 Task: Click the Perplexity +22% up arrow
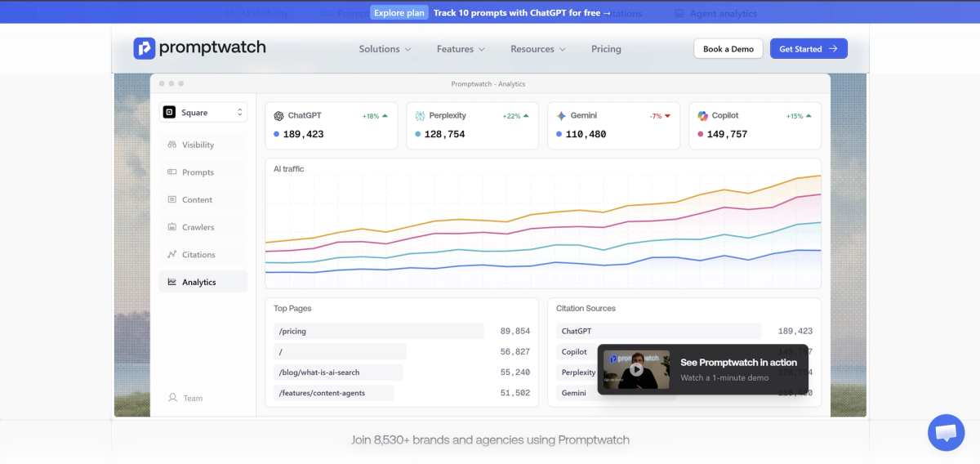tap(526, 116)
